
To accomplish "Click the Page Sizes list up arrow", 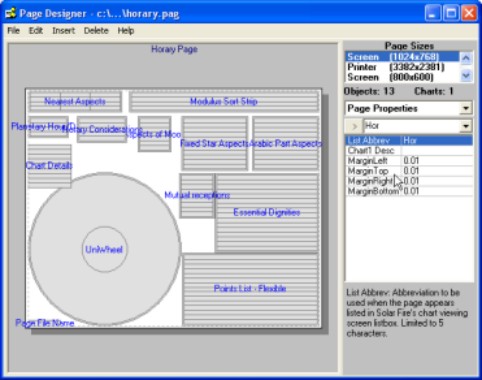I will pos(466,58).
